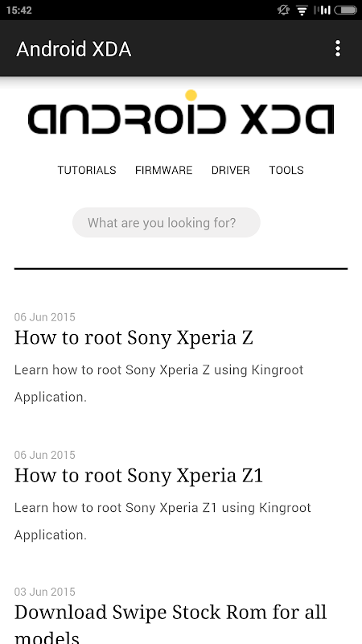Screen dimensions: 362x644
Task: Open the TUTORIALS menu item
Action: (x=87, y=170)
